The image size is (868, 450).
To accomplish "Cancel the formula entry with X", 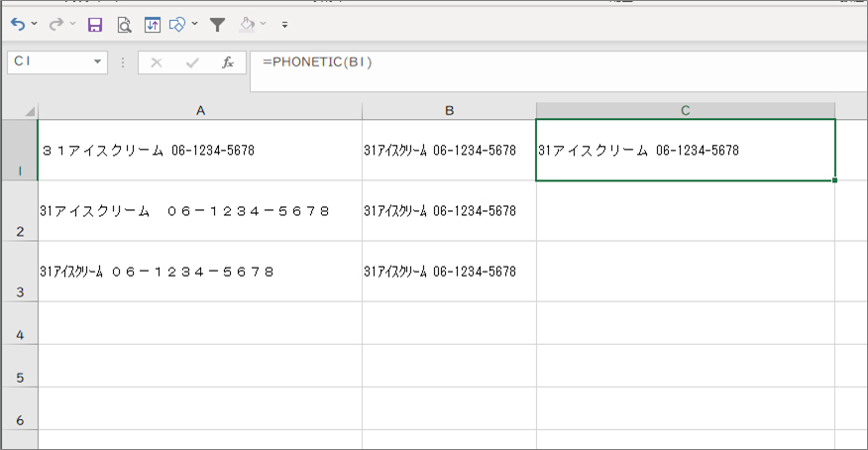I will point(157,62).
